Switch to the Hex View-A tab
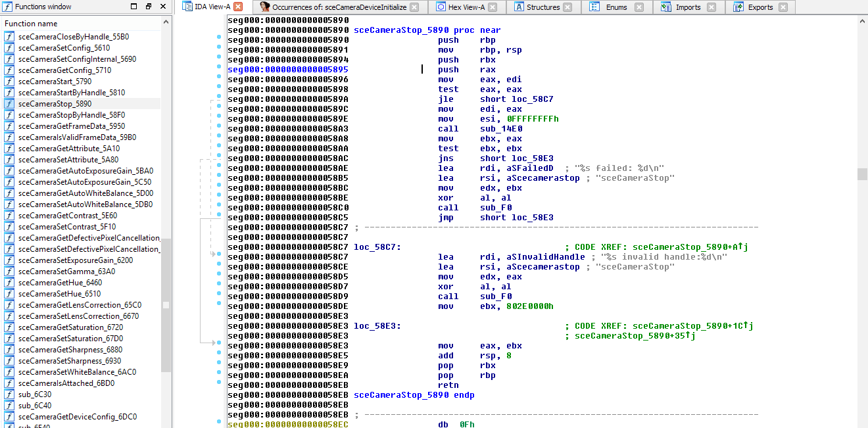 (x=467, y=7)
